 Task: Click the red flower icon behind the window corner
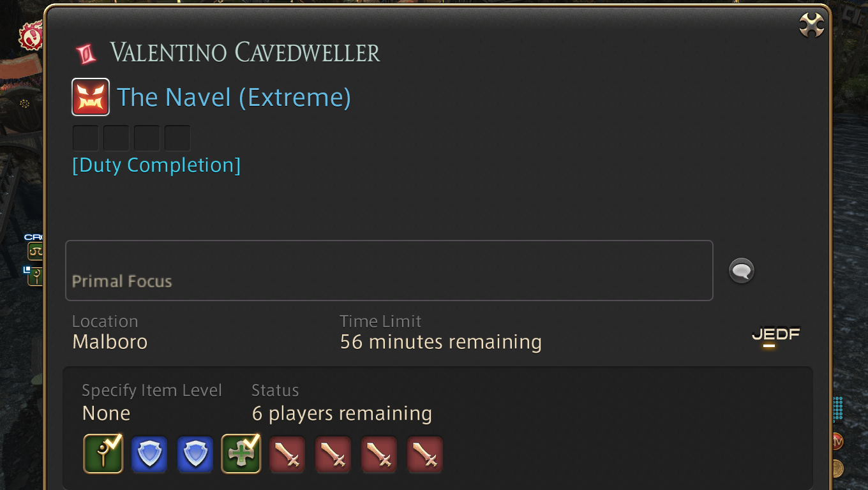[31, 36]
